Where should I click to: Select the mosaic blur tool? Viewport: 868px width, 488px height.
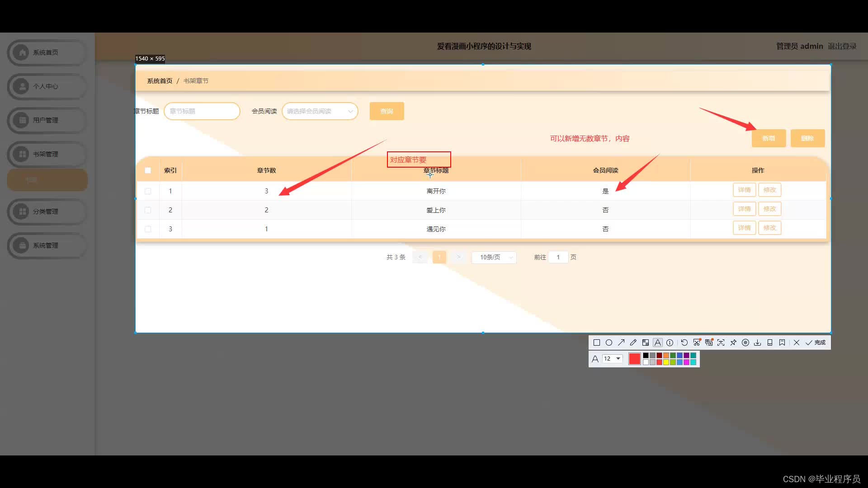tap(646, 343)
